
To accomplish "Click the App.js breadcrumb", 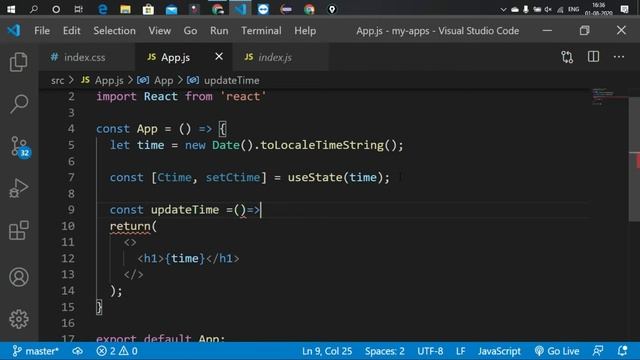I will tap(102, 80).
